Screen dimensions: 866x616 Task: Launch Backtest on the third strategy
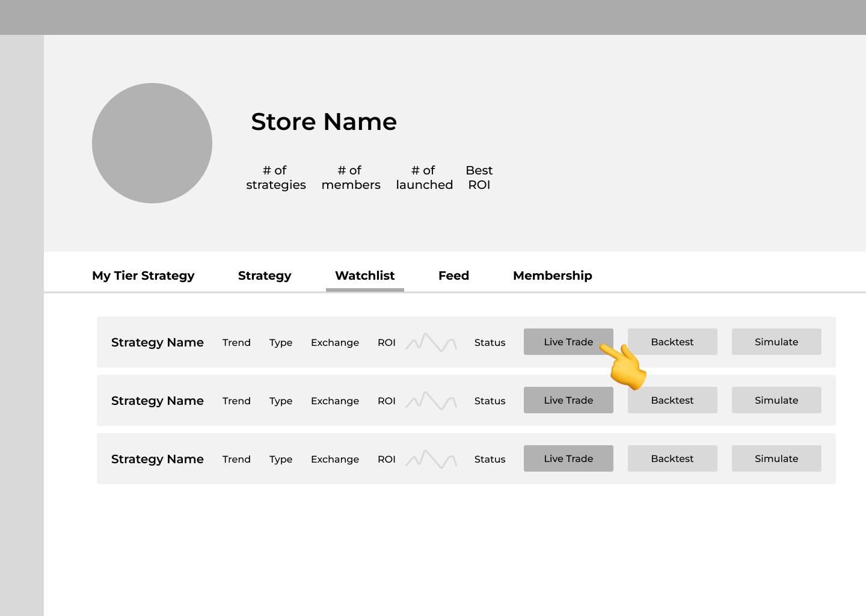pyautogui.click(x=672, y=458)
